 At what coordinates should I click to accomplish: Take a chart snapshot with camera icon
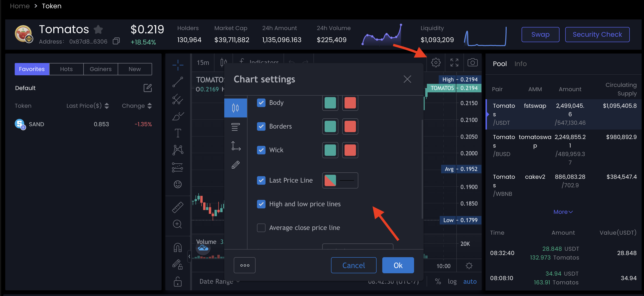pyautogui.click(x=472, y=62)
